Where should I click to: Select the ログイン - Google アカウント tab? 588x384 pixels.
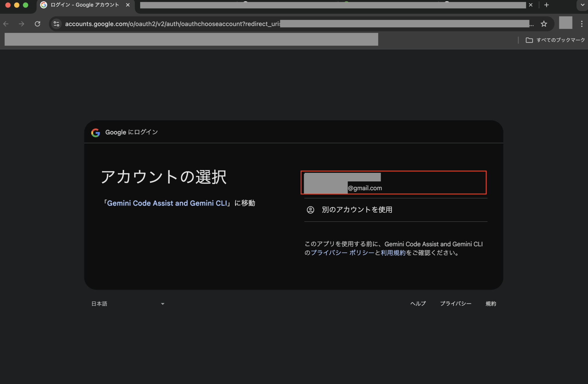tap(84, 5)
